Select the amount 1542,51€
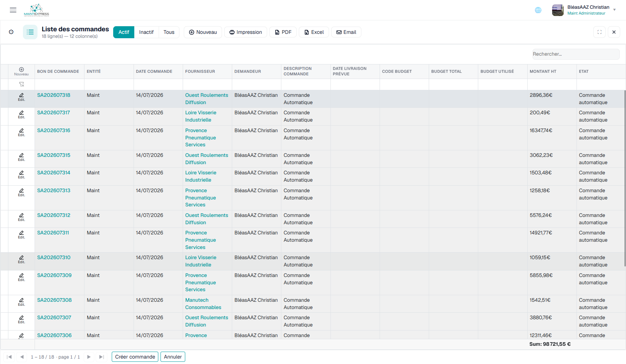Image resolution: width=626 pixels, height=364 pixels. pos(540,300)
